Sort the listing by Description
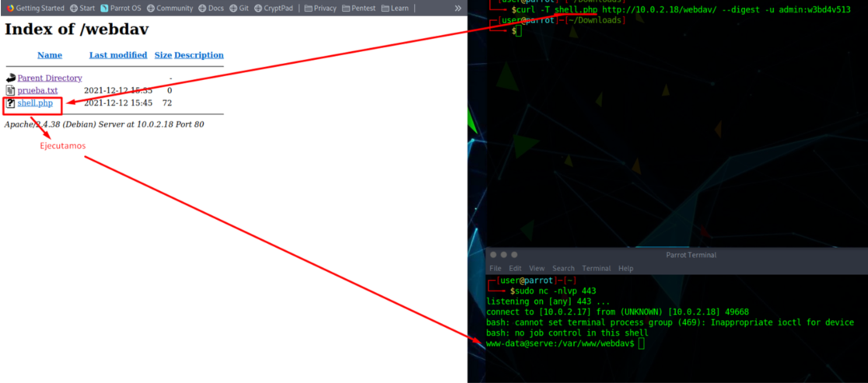Image resolution: width=868 pixels, height=383 pixels. pyautogui.click(x=199, y=55)
